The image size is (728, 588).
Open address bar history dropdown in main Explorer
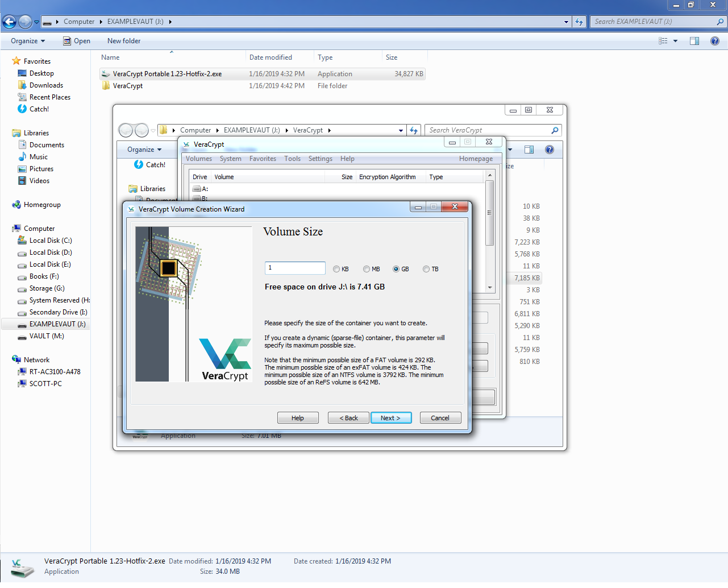click(566, 22)
